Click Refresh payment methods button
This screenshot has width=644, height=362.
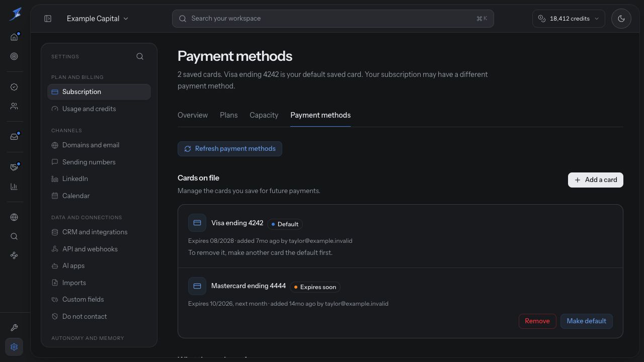tap(230, 149)
